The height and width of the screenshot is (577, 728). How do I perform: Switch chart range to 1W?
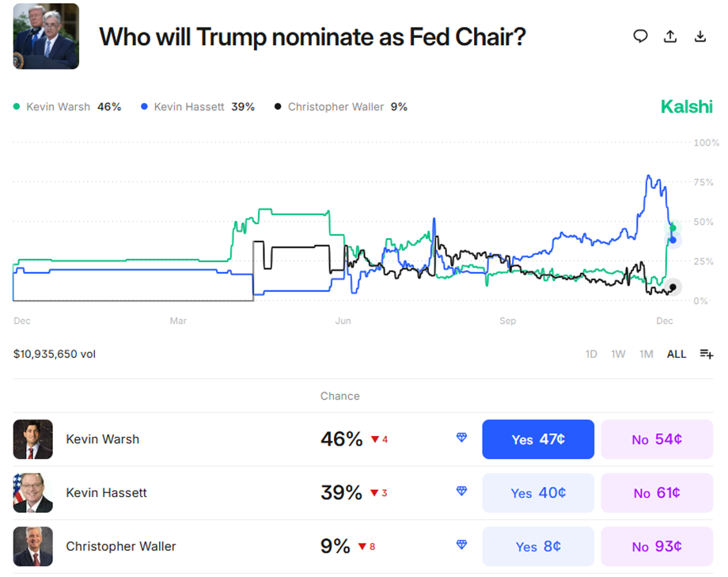pyautogui.click(x=618, y=354)
